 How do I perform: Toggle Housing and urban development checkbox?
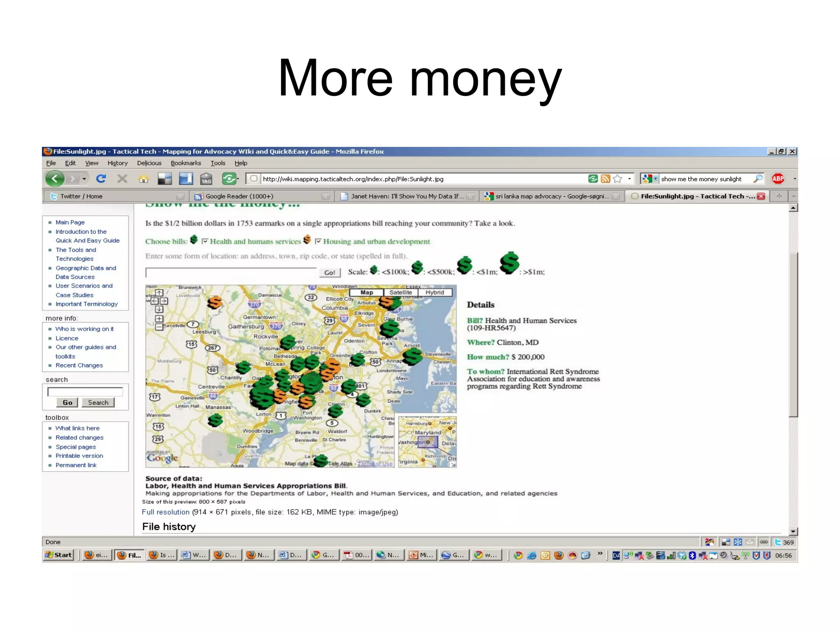[318, 242]
